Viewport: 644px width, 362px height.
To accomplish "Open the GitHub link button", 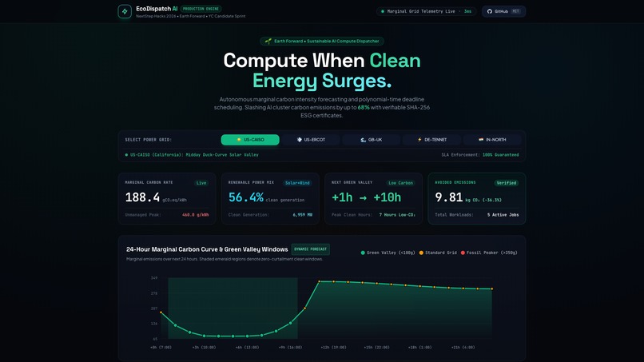I will 503,11.
